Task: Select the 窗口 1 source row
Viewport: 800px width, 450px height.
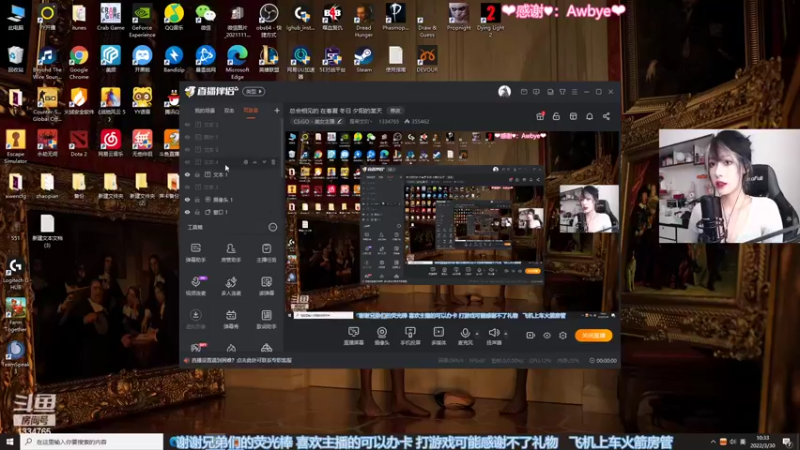Action: point(231,212)
